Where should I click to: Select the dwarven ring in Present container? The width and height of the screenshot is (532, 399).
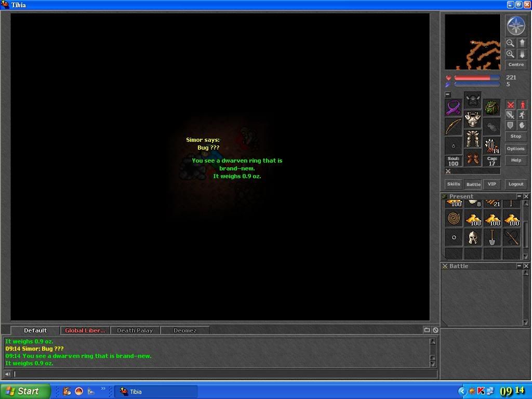(454, 237)
